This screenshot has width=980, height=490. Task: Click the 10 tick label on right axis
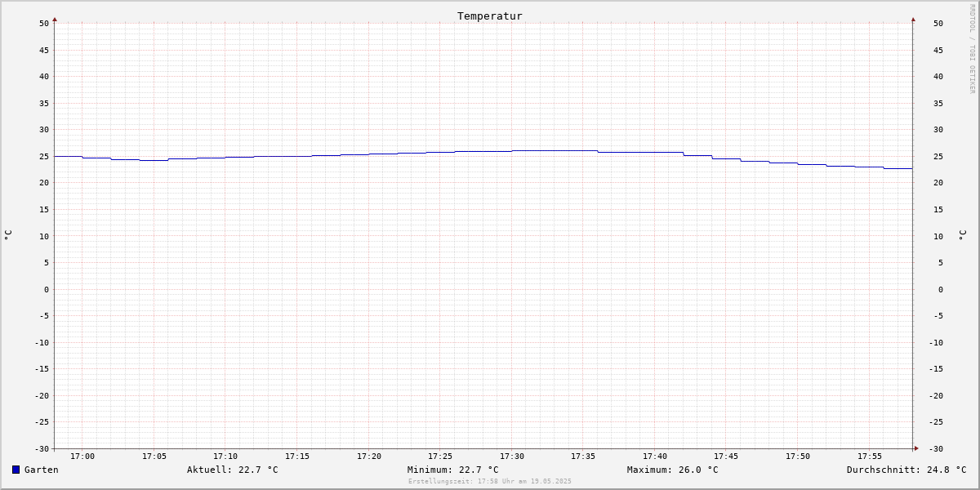point(938,236)
